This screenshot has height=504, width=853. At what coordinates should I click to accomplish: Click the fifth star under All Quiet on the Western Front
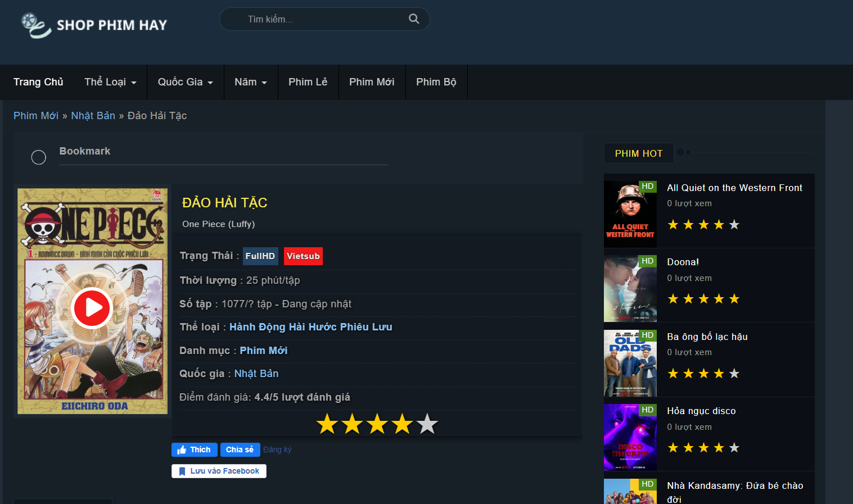click(734, 225)
